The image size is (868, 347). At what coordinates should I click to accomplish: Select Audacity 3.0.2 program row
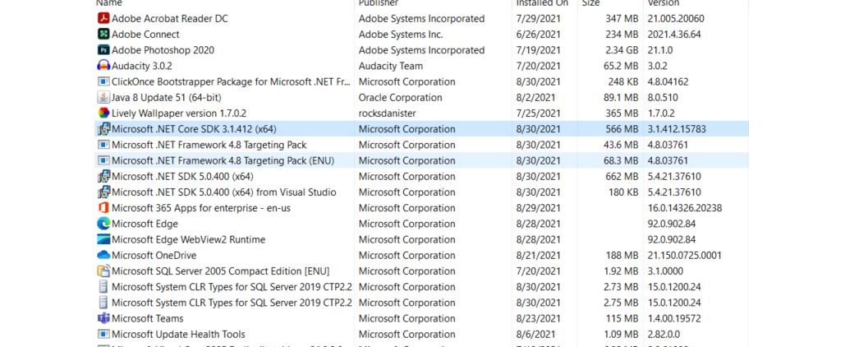point(421,66)
